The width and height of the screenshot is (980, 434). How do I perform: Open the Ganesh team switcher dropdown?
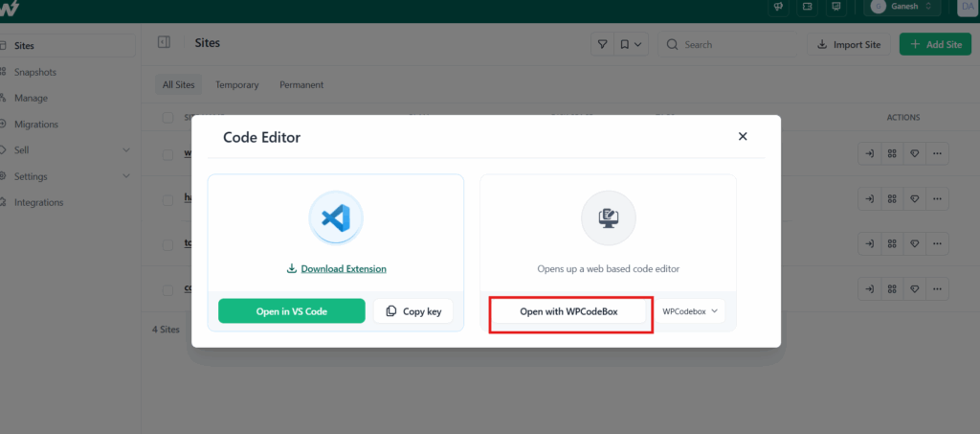(x=903, y=7)
